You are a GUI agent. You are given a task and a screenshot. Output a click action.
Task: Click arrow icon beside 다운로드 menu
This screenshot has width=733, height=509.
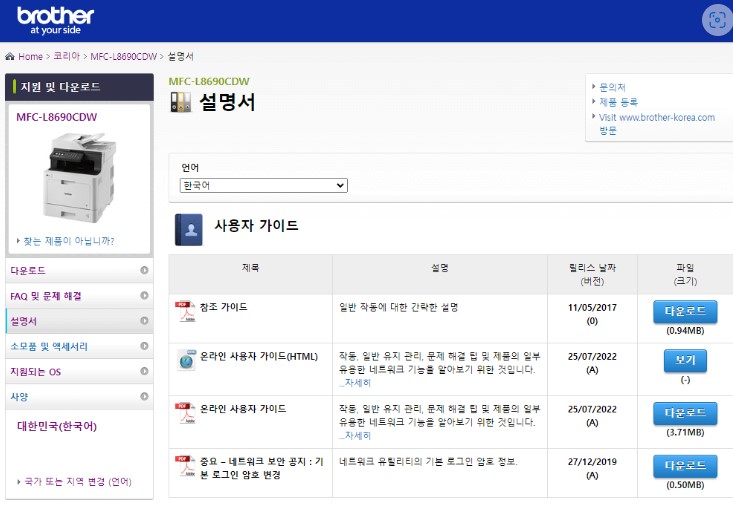click(144, 270)
